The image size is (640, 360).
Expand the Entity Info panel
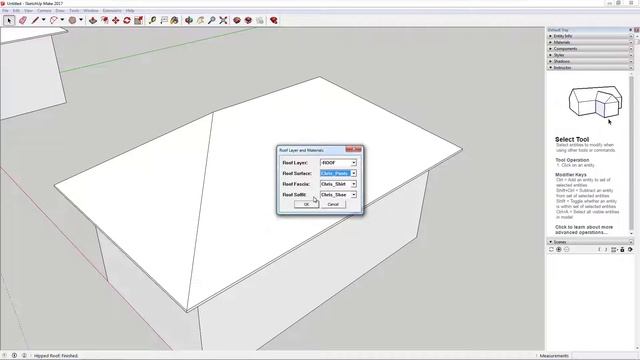point(590,36)
